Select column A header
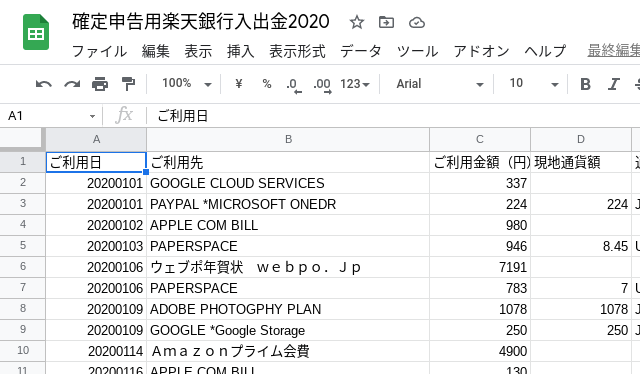Screen dimensions: 640x374 click(x=96, y=139)
